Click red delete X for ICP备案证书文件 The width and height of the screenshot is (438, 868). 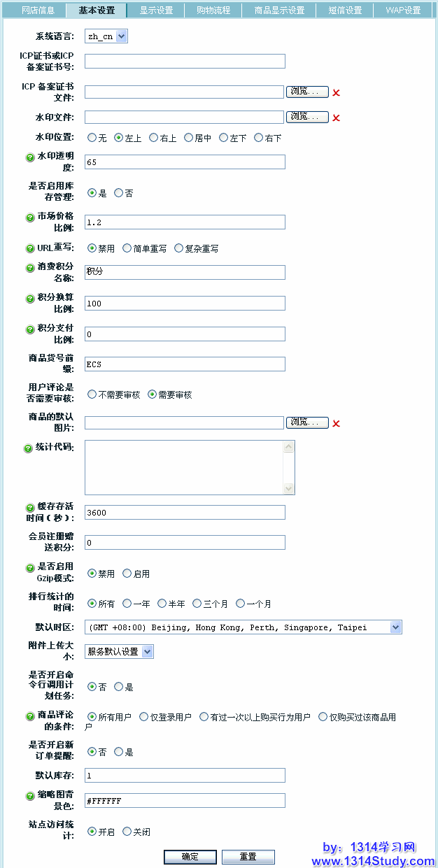coord(336,93)
